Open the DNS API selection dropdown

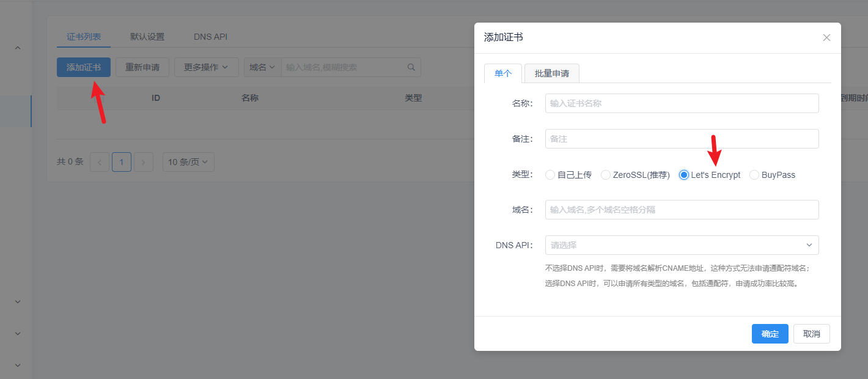tap(682, 245)
